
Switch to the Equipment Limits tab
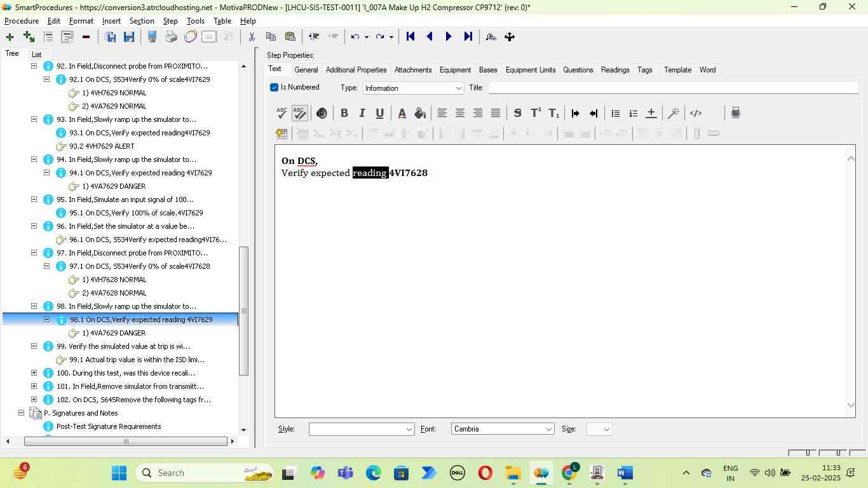point(531,70)
